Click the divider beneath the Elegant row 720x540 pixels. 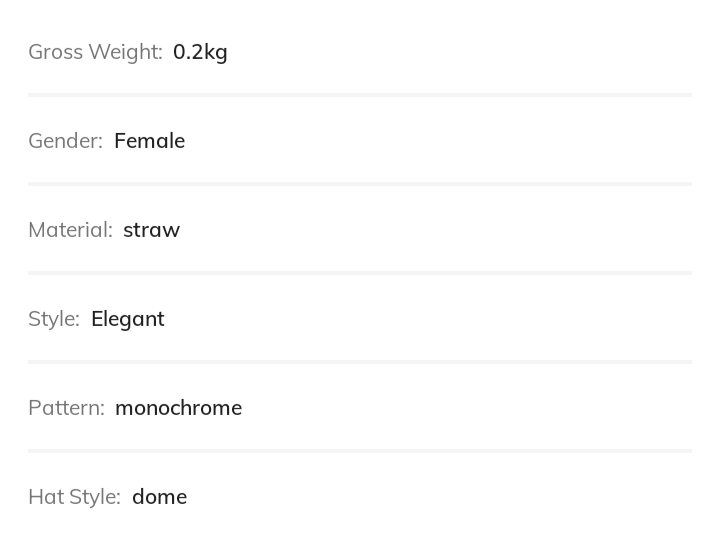point(360,362)
